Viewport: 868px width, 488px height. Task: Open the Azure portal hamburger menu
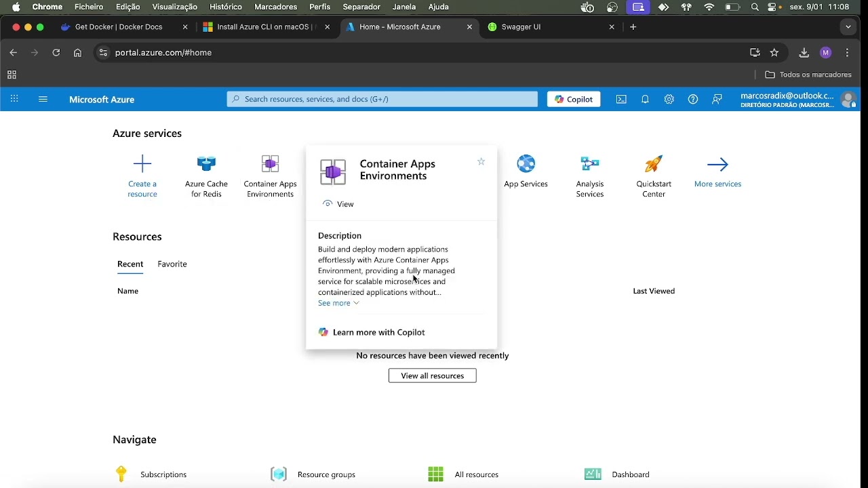[43, 99]
